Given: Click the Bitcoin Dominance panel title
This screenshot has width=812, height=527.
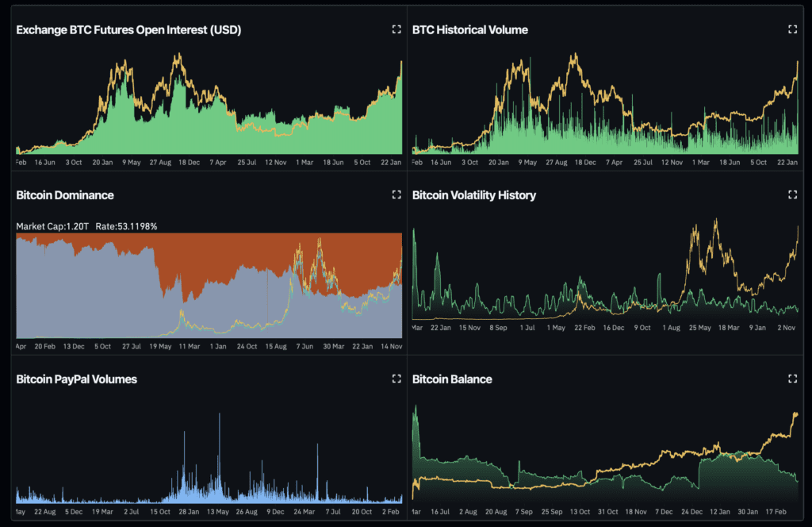Looking at the screenshot, I should pos(65,195).
